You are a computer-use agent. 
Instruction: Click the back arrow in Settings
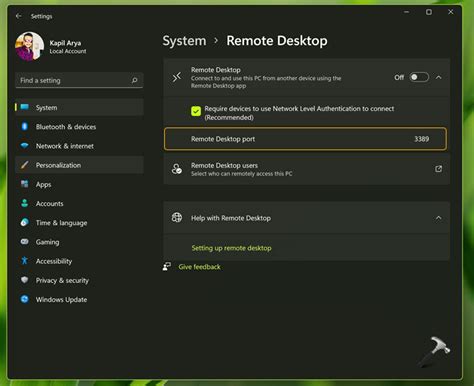click(19, 16)
